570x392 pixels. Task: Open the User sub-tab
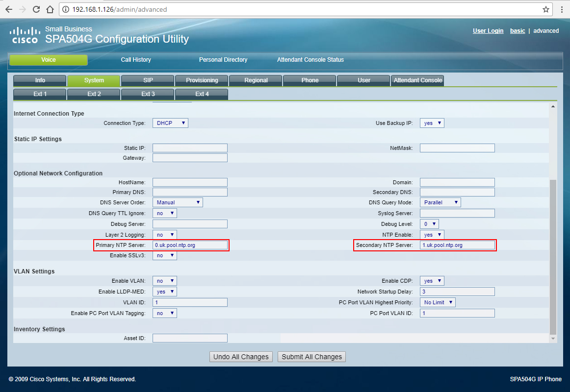(363, 80)
